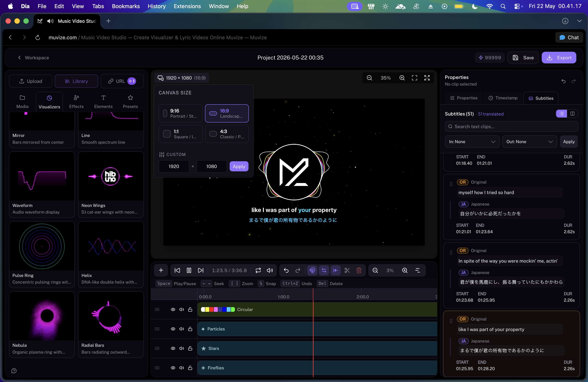Select 9:16 Portrait canvas preset
This screenshot has height=382, width=588.
(x=180, y=113)
